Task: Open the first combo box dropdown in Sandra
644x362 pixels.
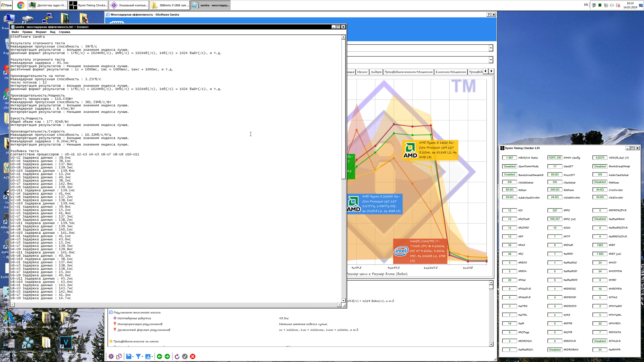Action: (491, 48)
